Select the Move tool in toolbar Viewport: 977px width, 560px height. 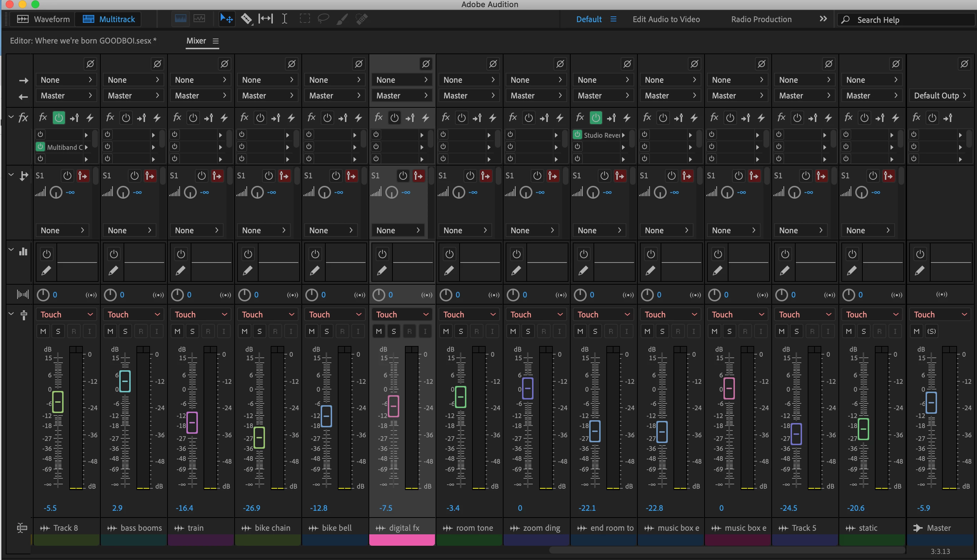point(226,19)
